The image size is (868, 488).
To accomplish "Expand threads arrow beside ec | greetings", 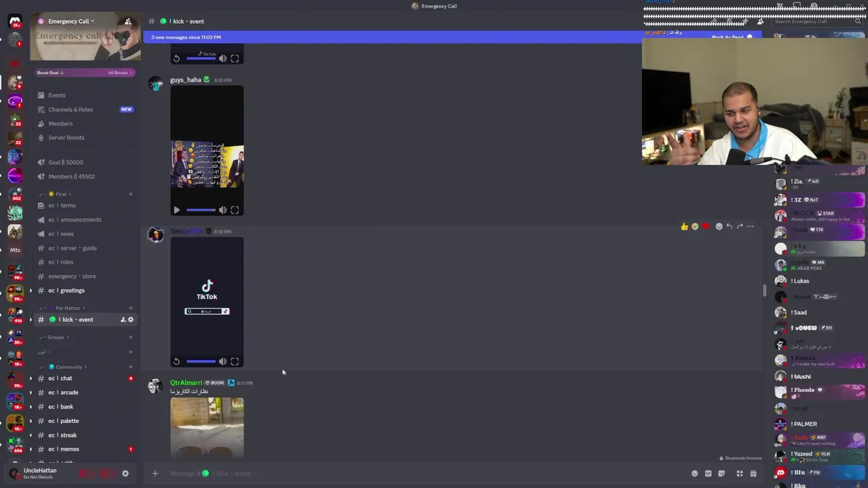I will pyautogui.click(x=30, y=290).
